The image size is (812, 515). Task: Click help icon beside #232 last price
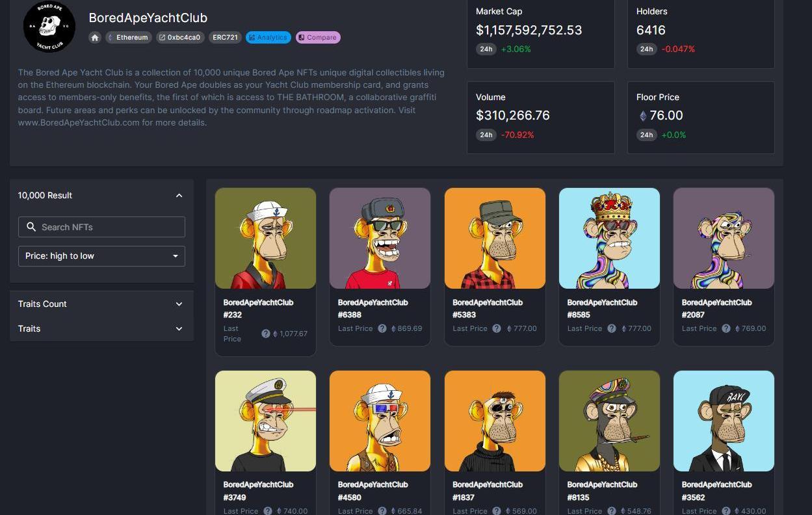(x=265, y=334)
